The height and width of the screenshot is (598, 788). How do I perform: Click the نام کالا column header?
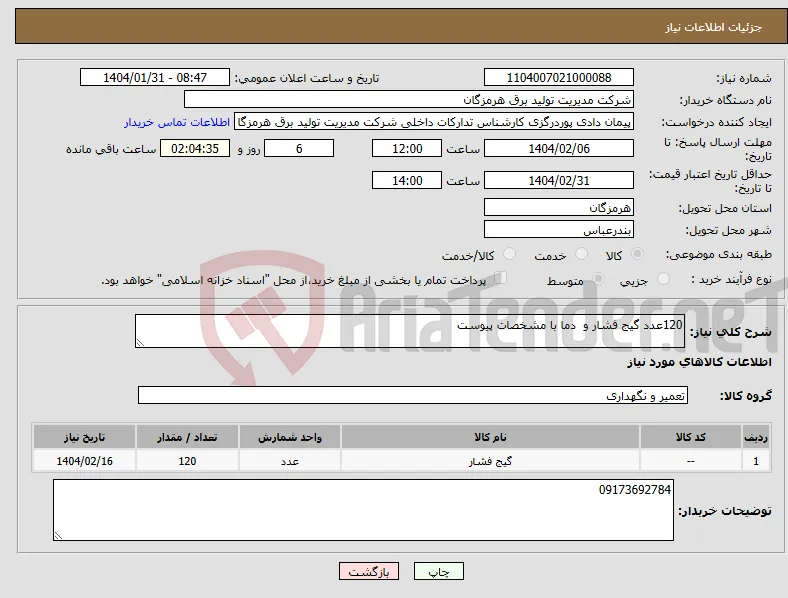(490, 437)
